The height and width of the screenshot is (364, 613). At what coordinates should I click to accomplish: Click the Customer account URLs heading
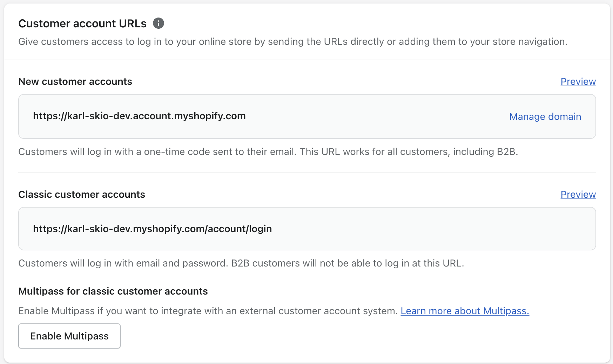[x=82, y=23]
